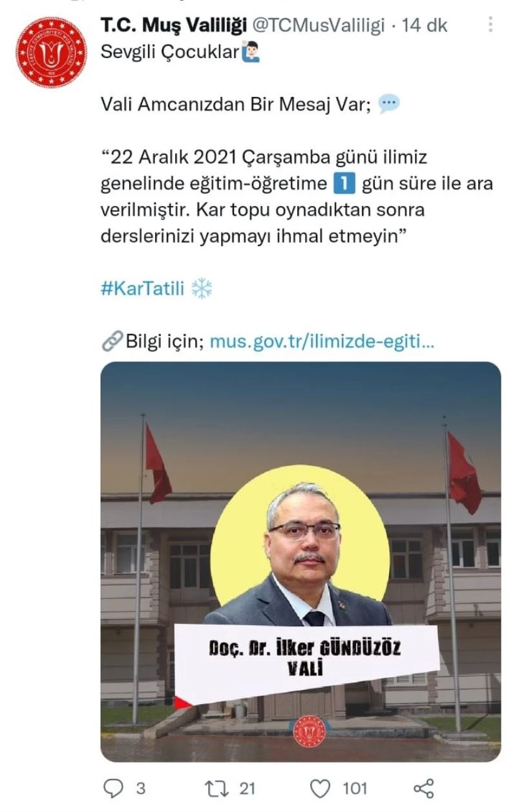Open the governor's photo attachment
This screenshot has height=812, width=517.
(301, 561)
